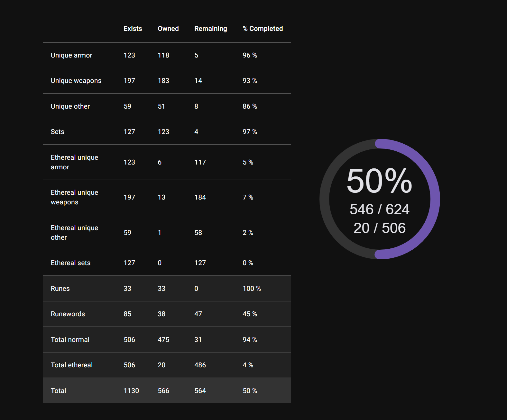Screen dimensions: 507x420
Task: Click the 546 / 624 count text
Action: click(x=379, y=210)
